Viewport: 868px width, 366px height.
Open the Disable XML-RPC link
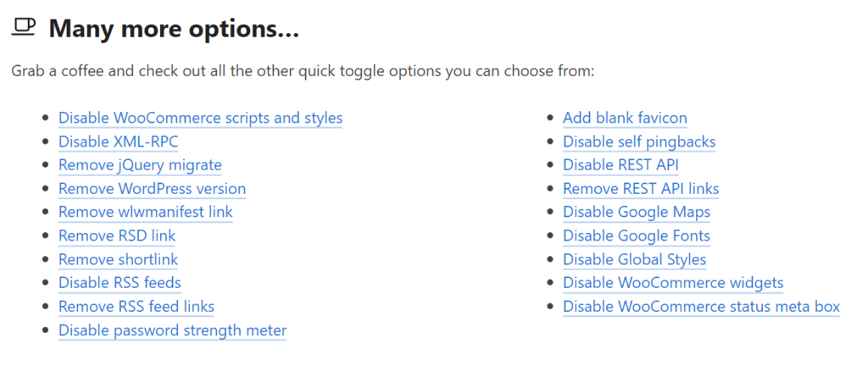coord(118,141)
